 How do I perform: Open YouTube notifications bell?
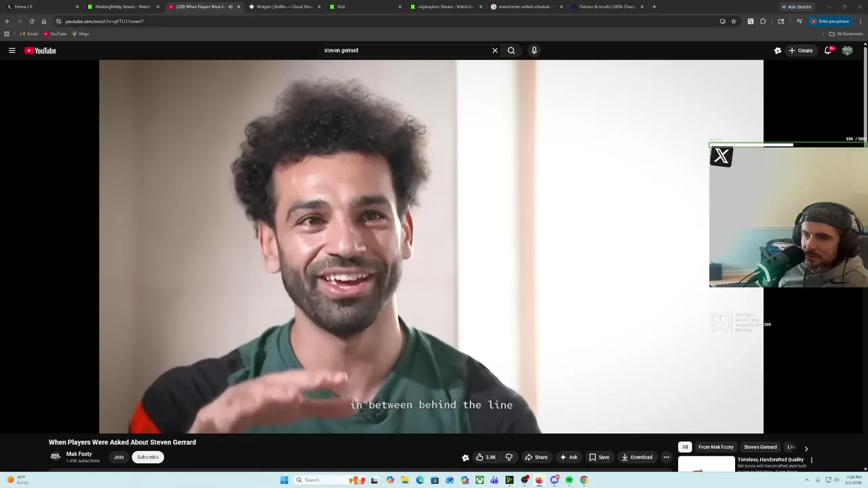coord(828,50)
